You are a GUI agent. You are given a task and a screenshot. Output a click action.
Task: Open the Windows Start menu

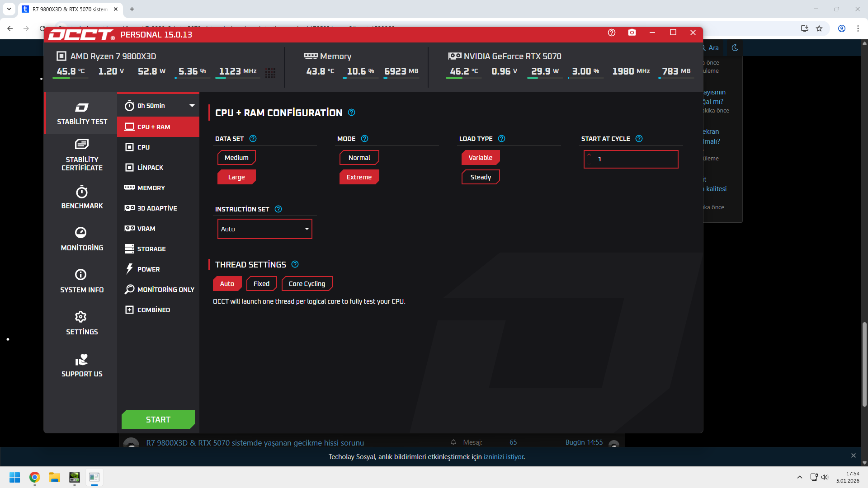[15, 477]
